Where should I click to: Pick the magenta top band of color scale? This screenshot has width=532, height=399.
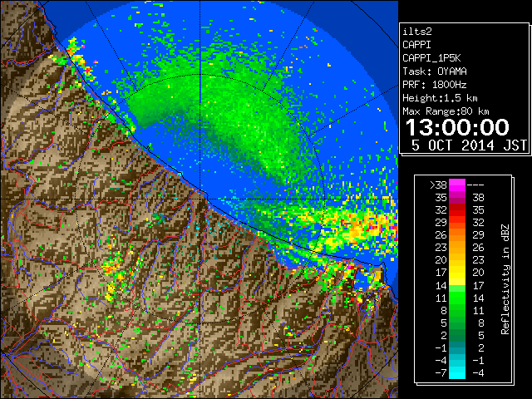click(457, 185)
